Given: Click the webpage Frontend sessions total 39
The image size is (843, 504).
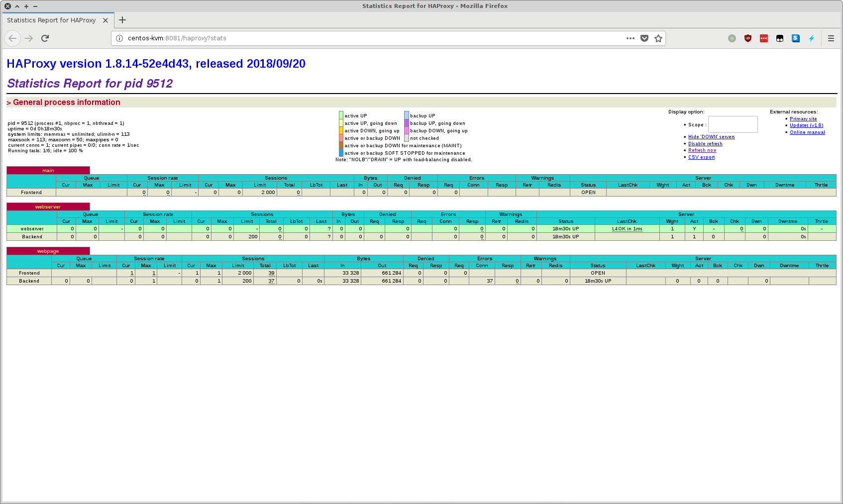Looking at the screenshot, I should (271, 273).
